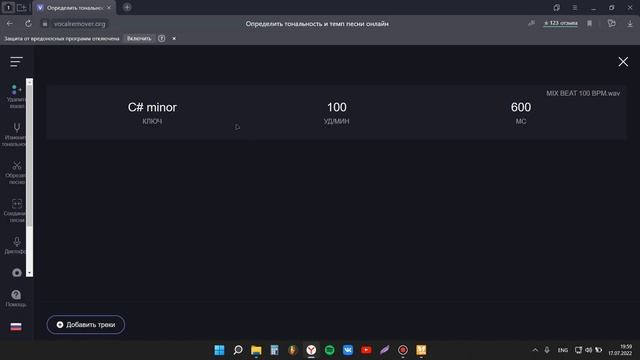The height and width of the screenshot is (360, 640).
Task: Click the tab groups icon near tab counter
Action: pyautogui.click(x=21, y=8)
